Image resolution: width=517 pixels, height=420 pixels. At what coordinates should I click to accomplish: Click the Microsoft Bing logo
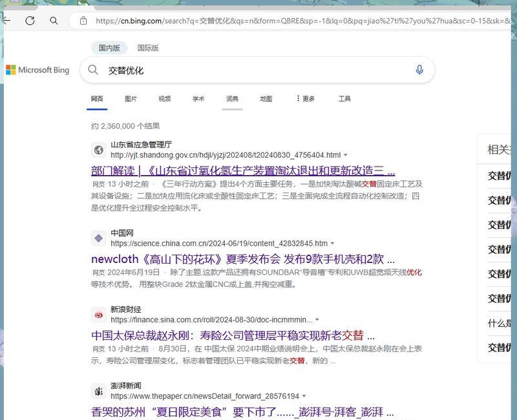[x=37, y=70]
